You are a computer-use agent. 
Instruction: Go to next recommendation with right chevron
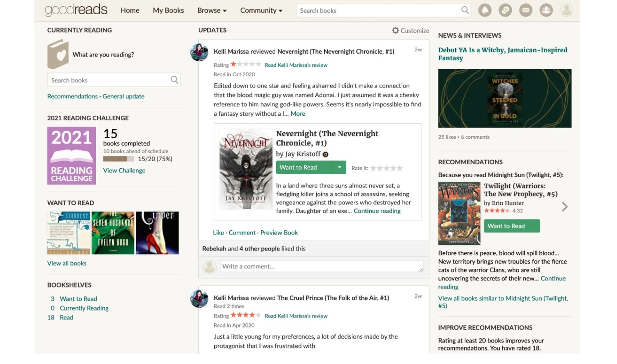click(564, 207)
